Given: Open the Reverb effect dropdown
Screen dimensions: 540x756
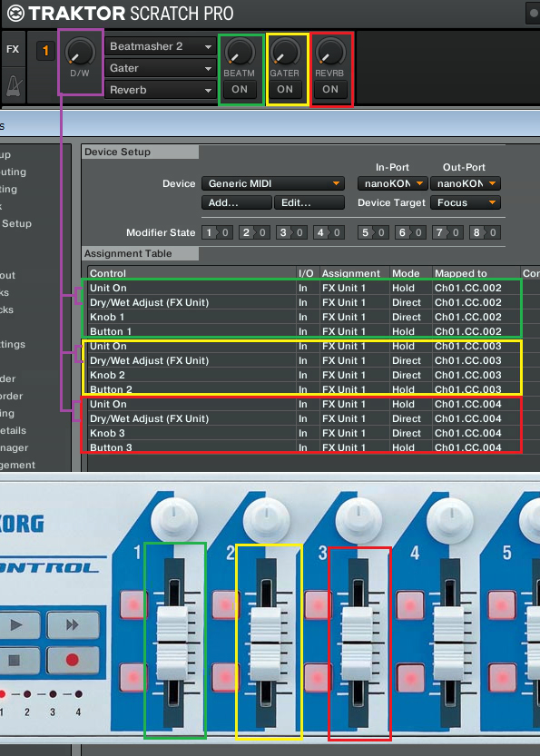Looking at the screenshot, I should (160, 90).
